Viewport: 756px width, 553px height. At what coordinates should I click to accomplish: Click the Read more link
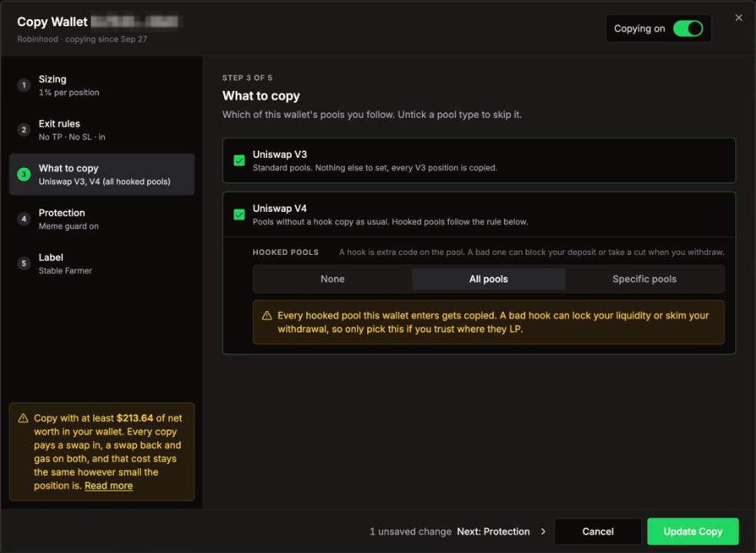point(109,486)
